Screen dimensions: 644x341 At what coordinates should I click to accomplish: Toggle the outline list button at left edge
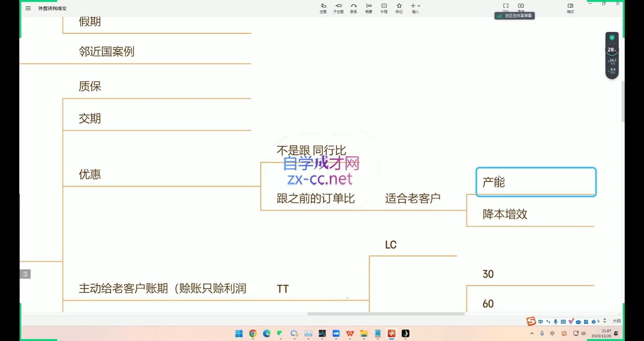(x=25, y=274)
